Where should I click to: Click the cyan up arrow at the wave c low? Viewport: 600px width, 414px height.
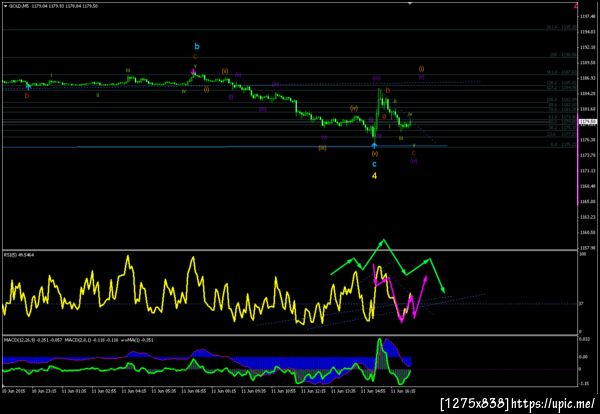[374, 145]
